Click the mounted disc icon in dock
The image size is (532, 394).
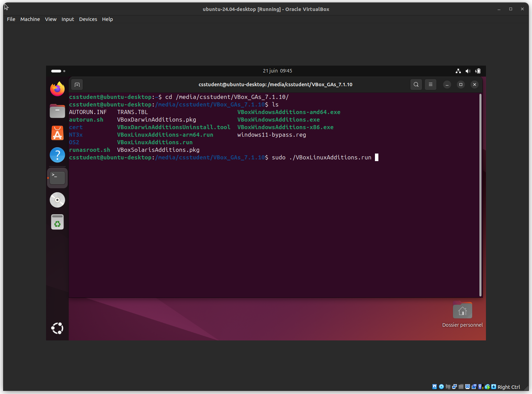coord(57,200)
